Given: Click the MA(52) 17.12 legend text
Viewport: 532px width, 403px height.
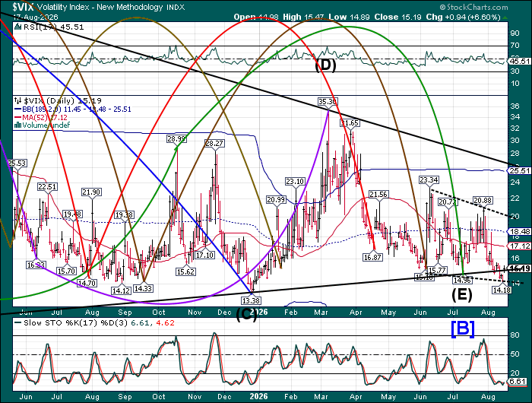Looking at the screenshot, I should pyautogui.click(x=44, y=117).
